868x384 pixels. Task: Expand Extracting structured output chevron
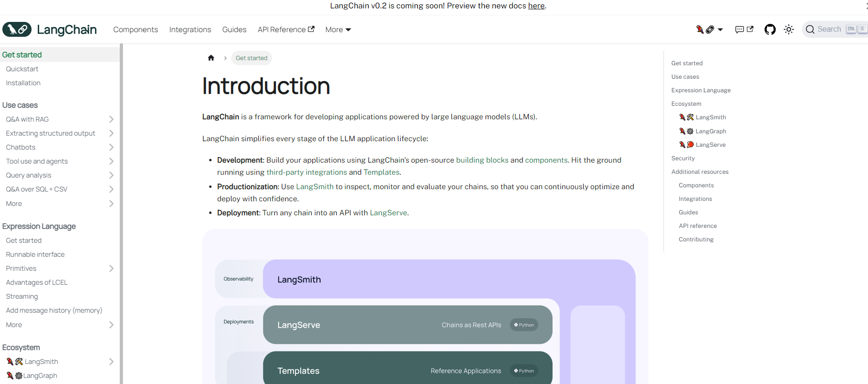[x=111, y=133]
